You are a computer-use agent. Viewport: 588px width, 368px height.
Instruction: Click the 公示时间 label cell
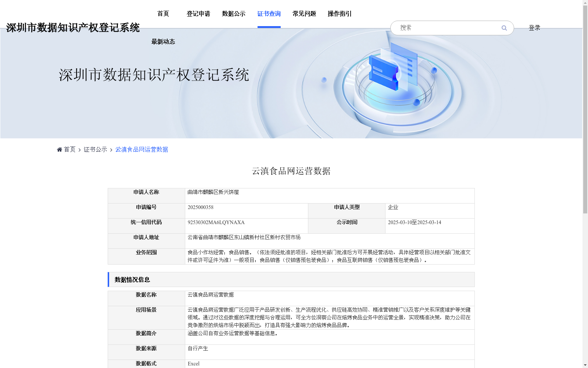click(347, 226)
